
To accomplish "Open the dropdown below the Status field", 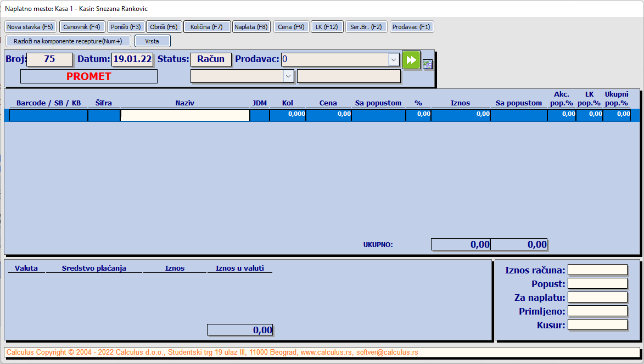I will [288, 76].
